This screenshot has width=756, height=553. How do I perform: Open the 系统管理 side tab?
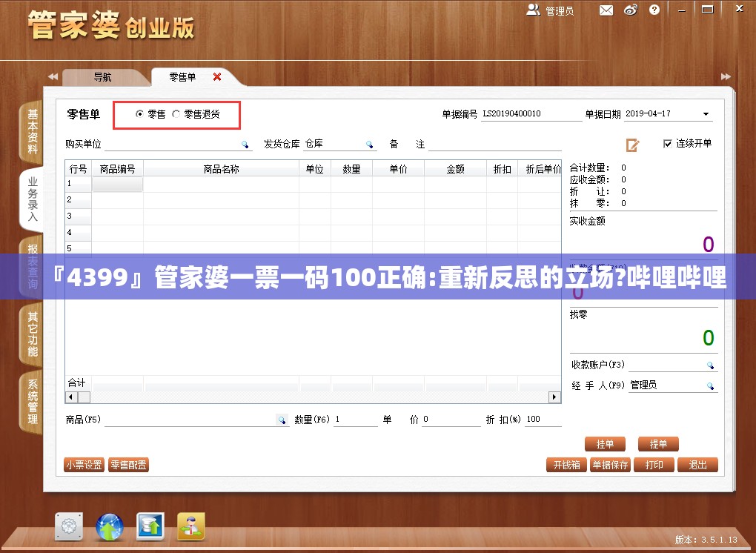tap(32, 402)
